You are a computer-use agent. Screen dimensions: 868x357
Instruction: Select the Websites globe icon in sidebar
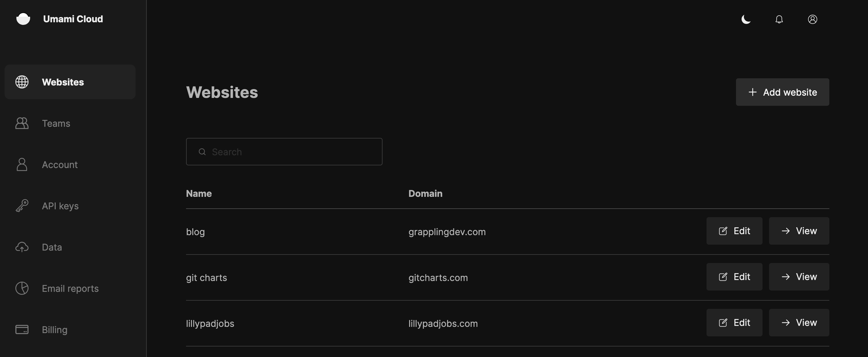22,82
